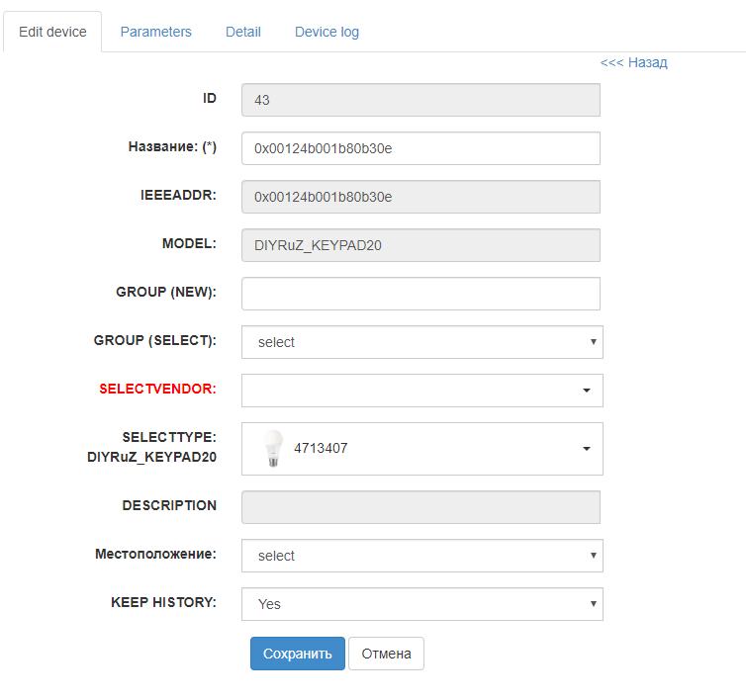Expand the Местоположение location dropdown
Viewport: 746px width, 700px height.
click(421, 556)
